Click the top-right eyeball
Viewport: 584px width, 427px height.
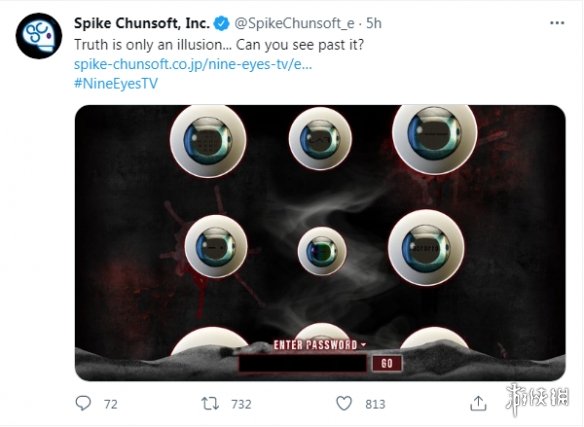(434, 136)
